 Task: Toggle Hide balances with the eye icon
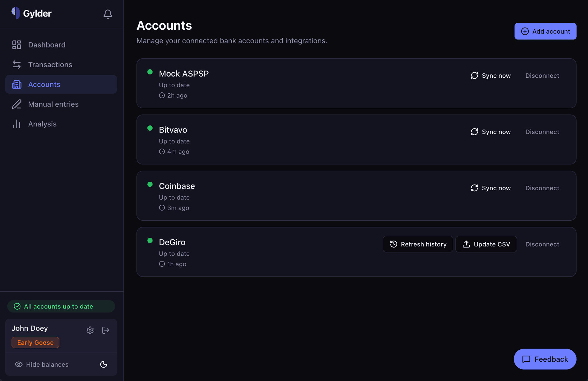coord(18,364)
